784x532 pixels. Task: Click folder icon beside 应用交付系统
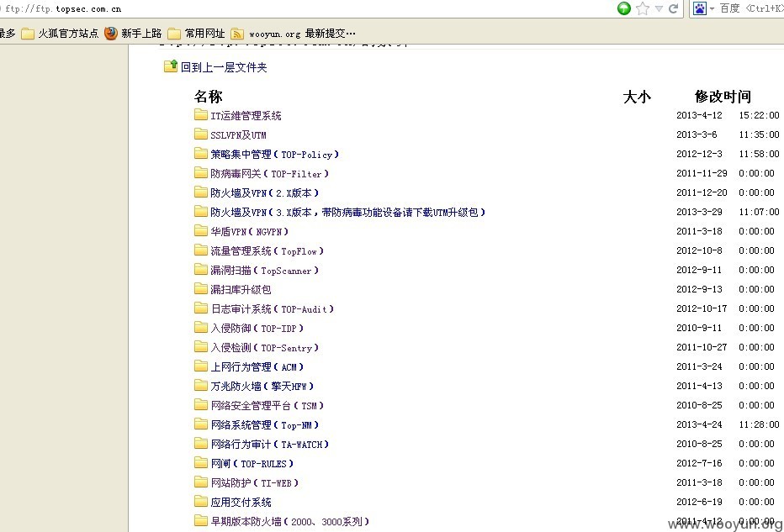201,501
